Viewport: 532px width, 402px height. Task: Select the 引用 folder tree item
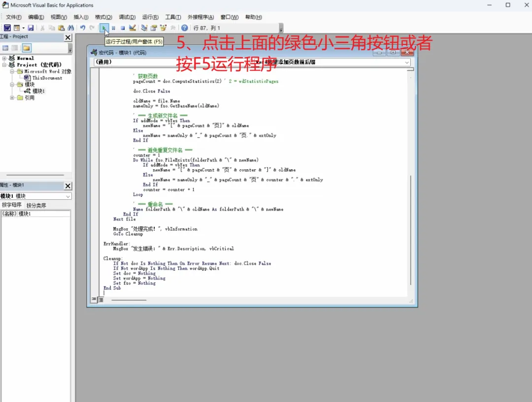[x=30, y=97]
